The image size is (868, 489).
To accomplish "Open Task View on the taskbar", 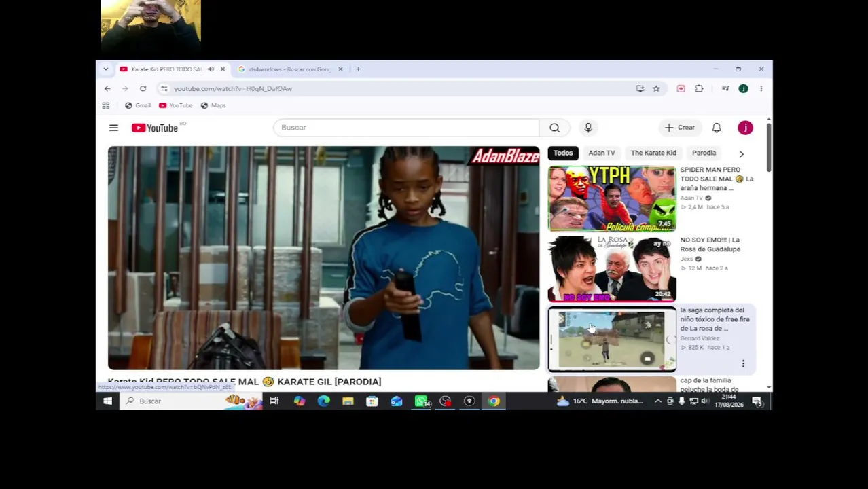I will pyautogui.click(x=274, y=401).
